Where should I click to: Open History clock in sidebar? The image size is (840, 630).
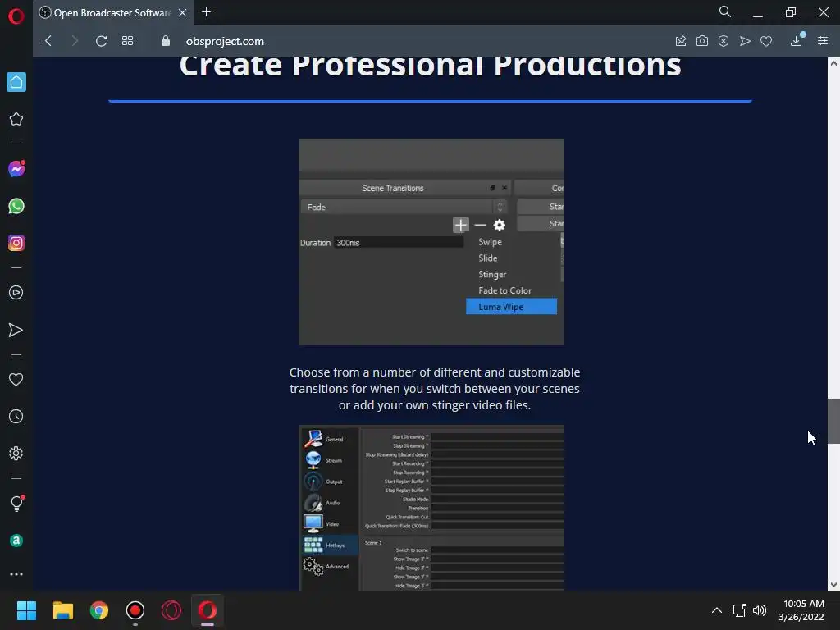tap(16, 416)
